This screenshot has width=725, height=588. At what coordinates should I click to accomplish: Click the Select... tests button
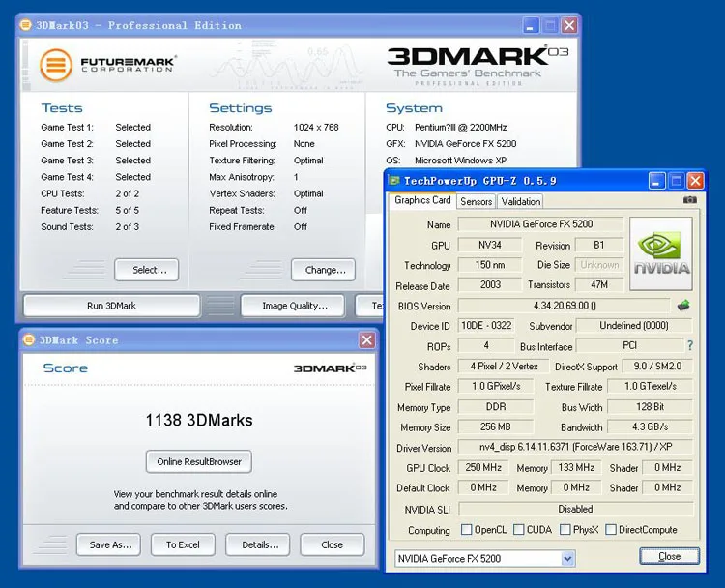[147, 270]
